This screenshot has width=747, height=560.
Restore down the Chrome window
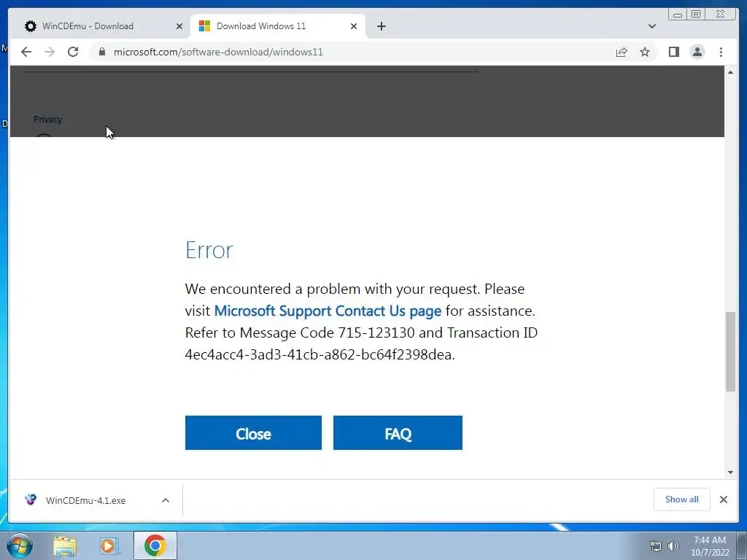click(x=695, y=15)
